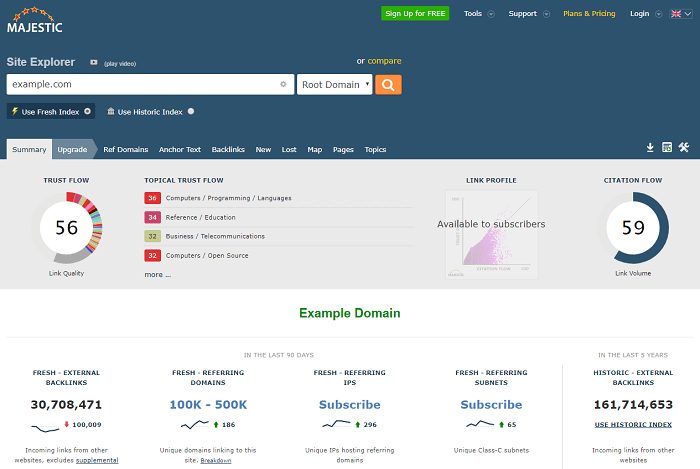
Task: Open the Root Domain dropdown
Action: pos(335,85)
